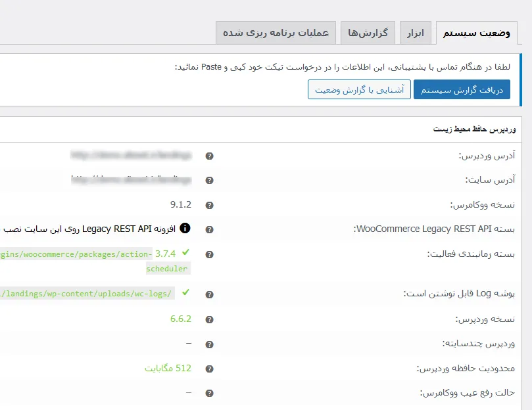Click the action scheduler version 3.7.4
532x410 pixels.
click(165, 254)
